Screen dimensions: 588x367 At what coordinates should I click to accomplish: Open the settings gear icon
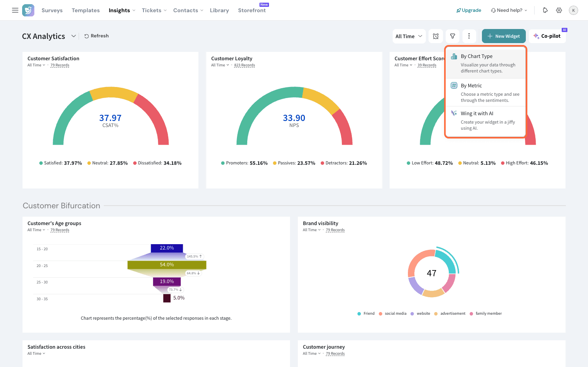559,10
